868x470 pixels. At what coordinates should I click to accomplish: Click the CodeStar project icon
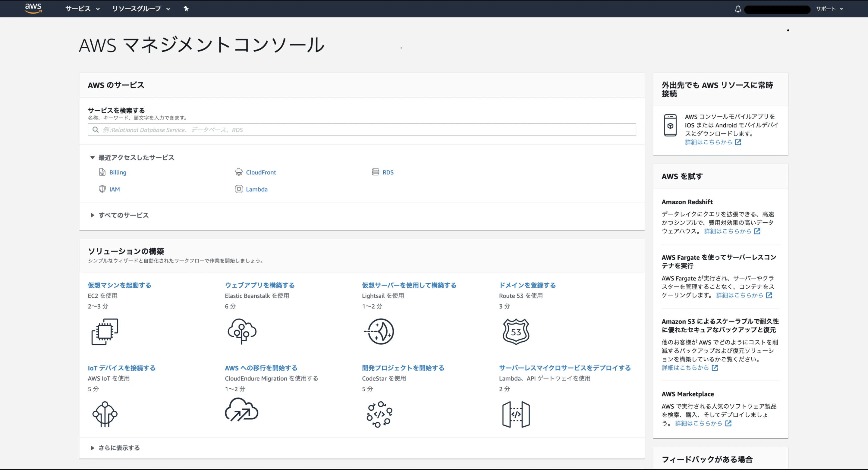click(379, 414)
